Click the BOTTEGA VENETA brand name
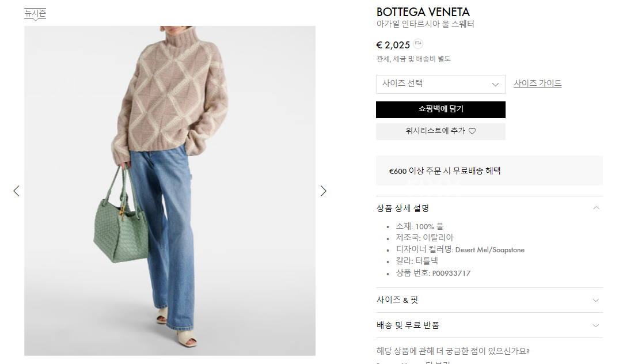This screenshot has height=364, width=619. coord(423,12)
